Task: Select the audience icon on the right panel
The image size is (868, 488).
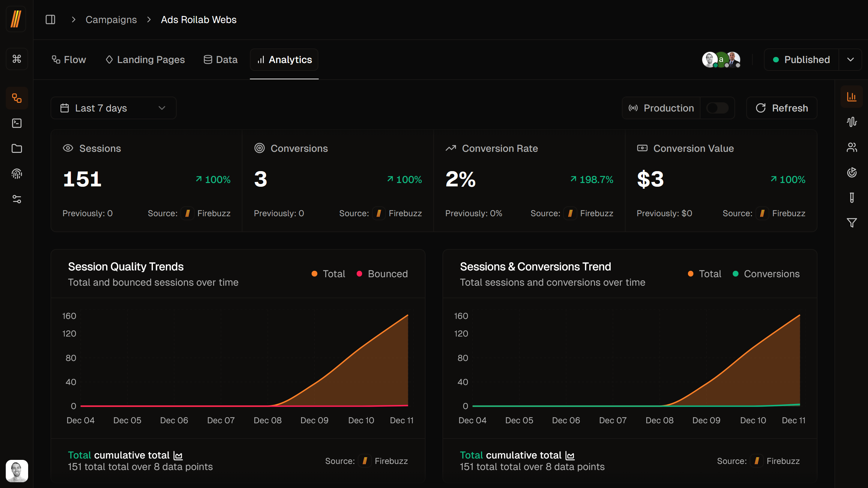Action: [853, 147]
